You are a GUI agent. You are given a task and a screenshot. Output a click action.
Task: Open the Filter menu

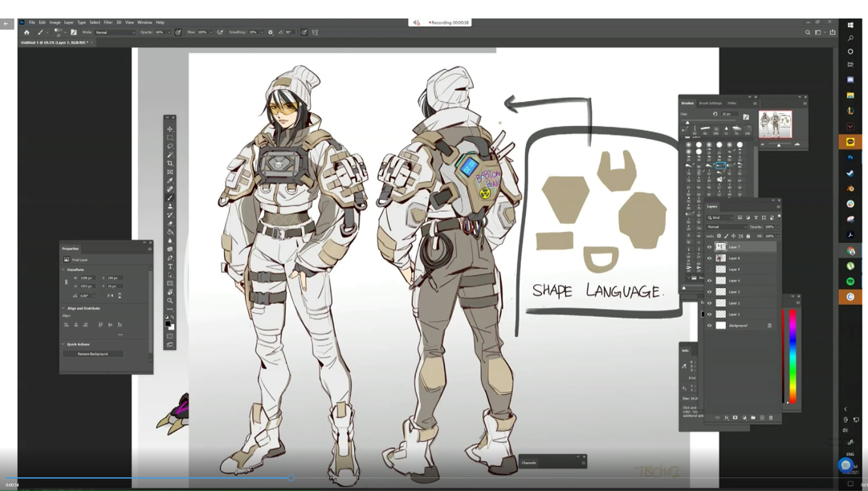pos(108,22)
